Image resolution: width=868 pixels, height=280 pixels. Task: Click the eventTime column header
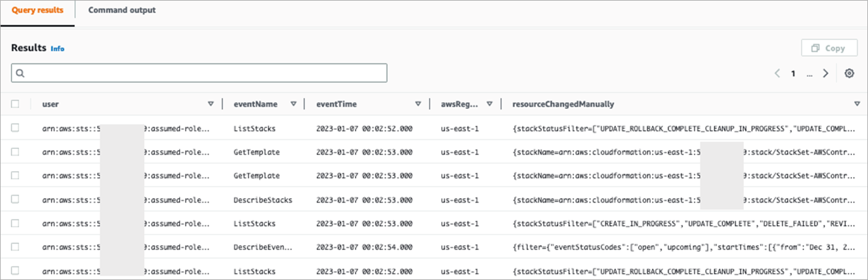point(336,104)
